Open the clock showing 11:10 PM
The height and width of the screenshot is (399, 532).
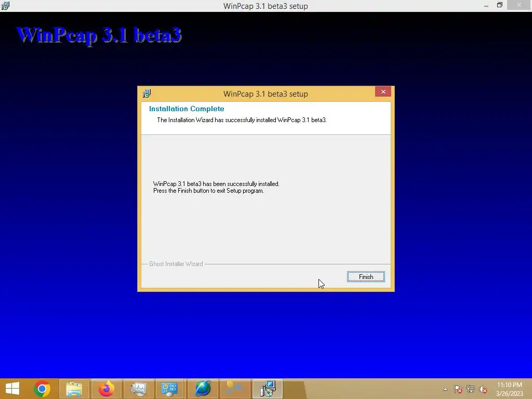[x=509, y=389]
